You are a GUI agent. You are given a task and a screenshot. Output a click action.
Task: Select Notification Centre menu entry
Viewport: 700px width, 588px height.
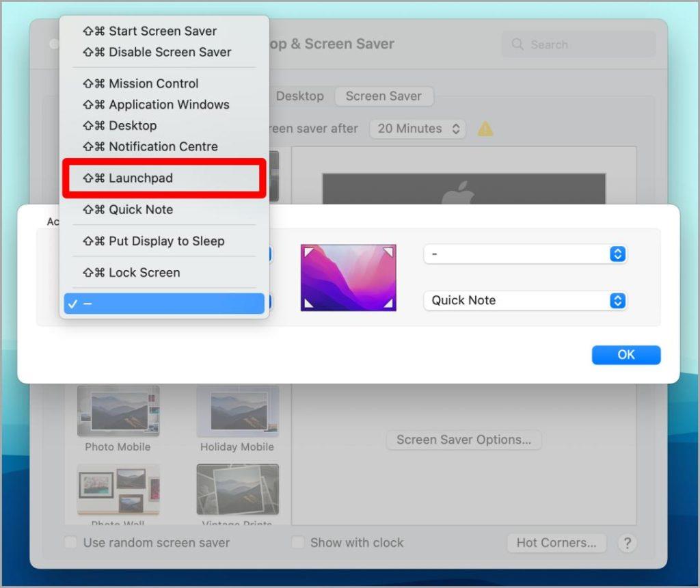(x=164, y=146)
